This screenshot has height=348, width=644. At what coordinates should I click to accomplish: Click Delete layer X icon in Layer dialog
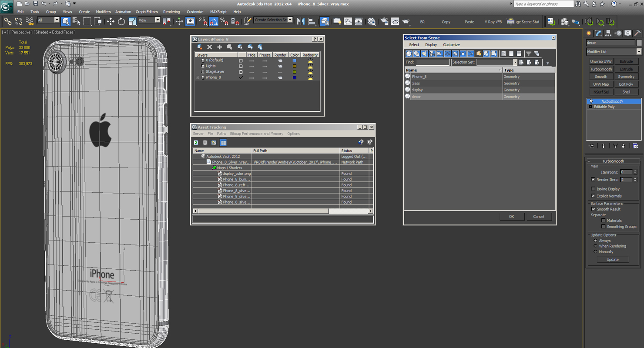pyautogui.click(x=209, y=47)
